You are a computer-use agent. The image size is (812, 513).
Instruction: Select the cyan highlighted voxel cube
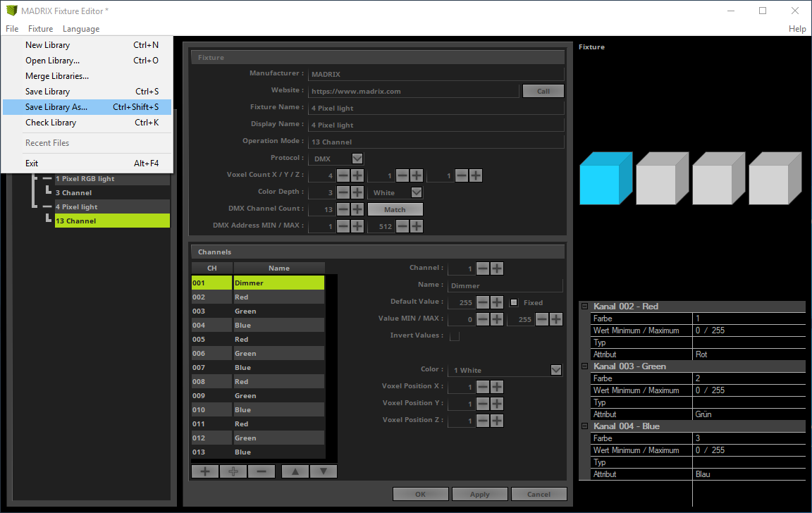(605, 178)
